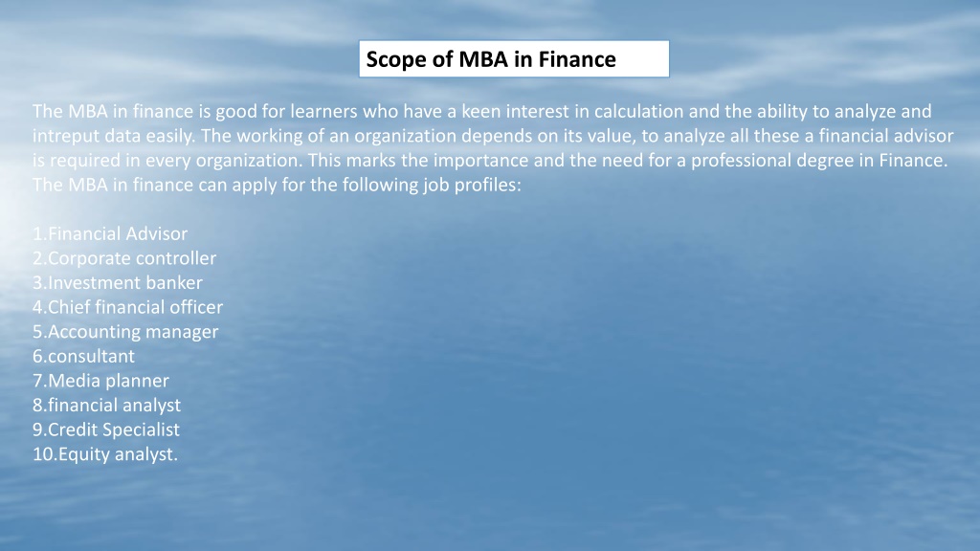
Task: Click the Accounting manager entry
Action: [125, 332]
